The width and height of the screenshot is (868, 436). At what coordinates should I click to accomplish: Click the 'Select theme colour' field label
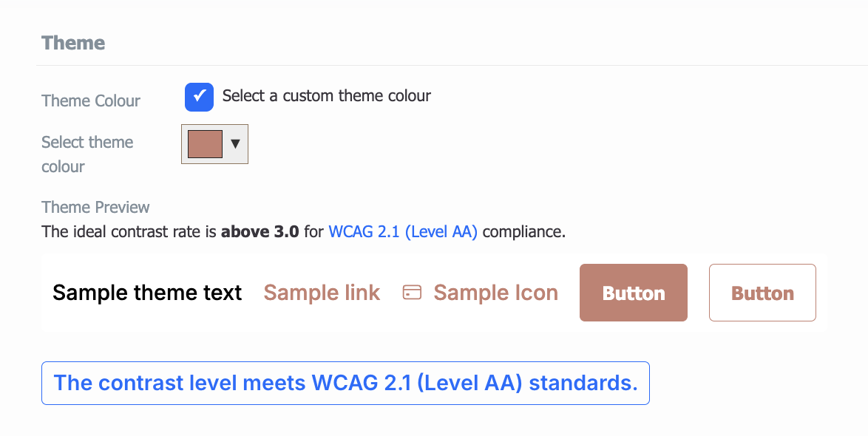[x=87, y=154]
